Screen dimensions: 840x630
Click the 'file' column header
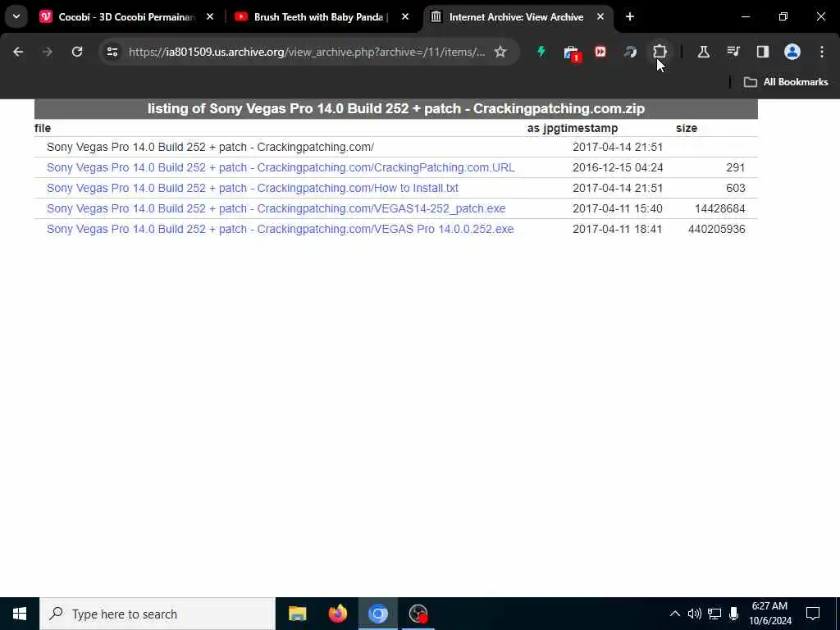(x=43, y=128)
